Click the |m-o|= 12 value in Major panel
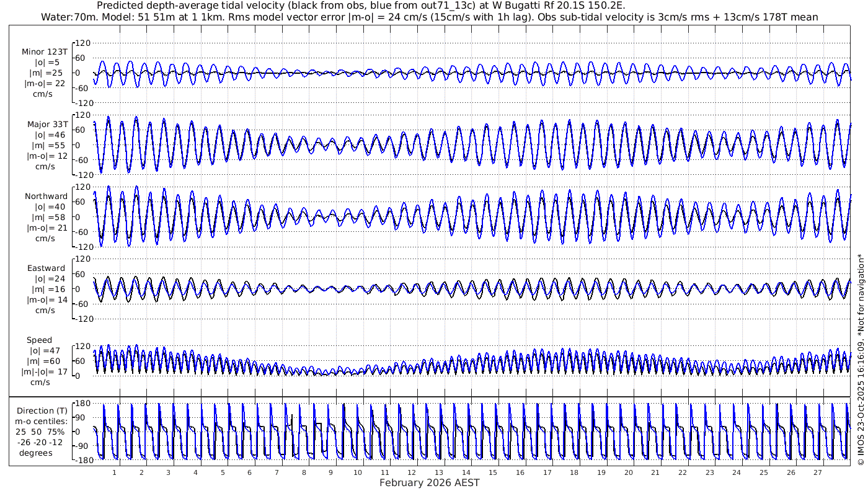 [x=47, y=156]
